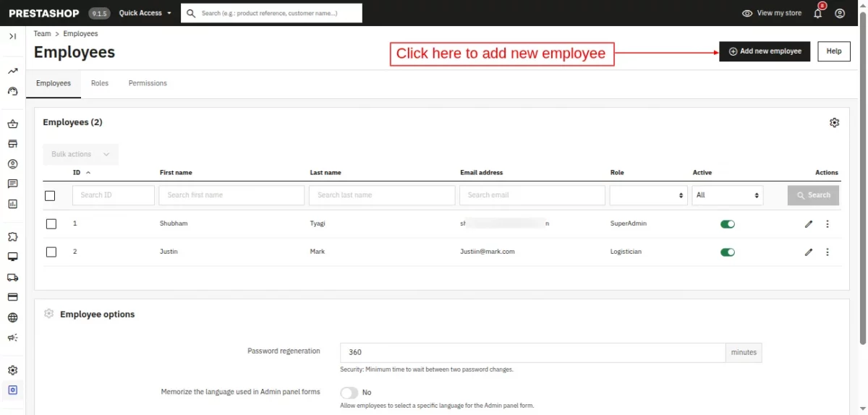This screenshot has height=415, width=868.
Task: Open the Dashboard trending icon in sidebar
Action: [x=12, y=72]
